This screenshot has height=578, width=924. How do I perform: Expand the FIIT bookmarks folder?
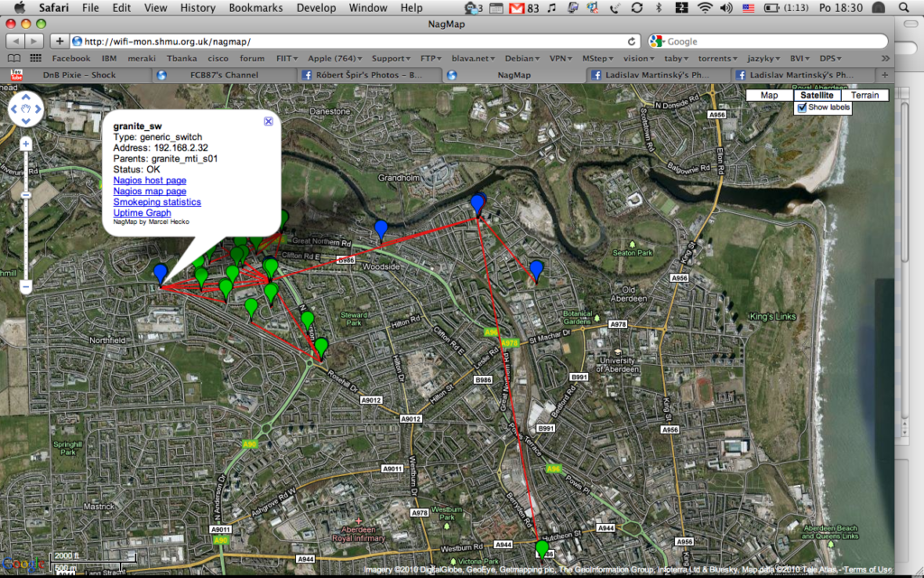click(287, 59)
